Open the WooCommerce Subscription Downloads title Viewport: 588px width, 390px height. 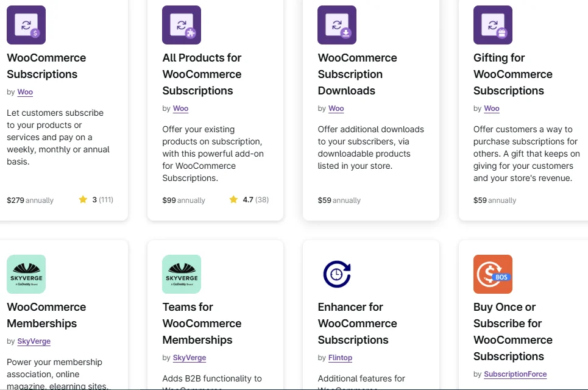tap(358, 74)
